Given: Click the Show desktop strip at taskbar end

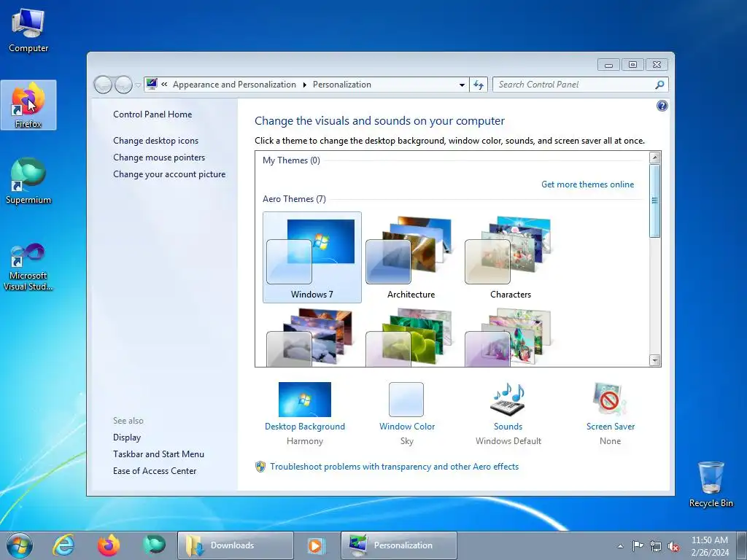Looking at the screenshot, I should click(742, 545).
